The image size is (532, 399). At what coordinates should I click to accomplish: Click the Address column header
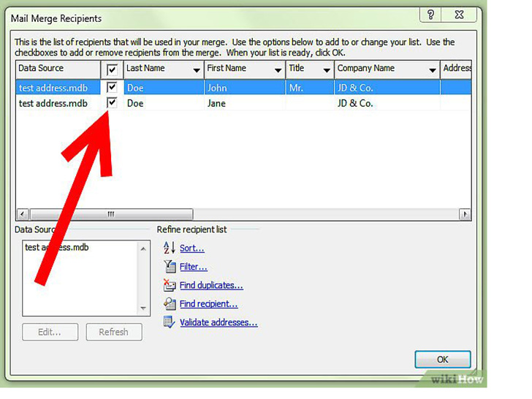click(456, 69)
